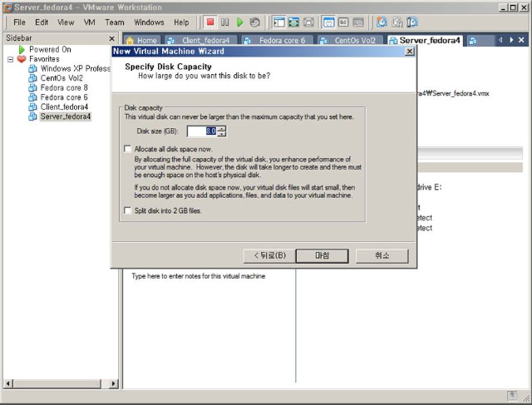
Task: Close the New Virtual Machine Wizard dialog
Action: click(x=410, y=52)
